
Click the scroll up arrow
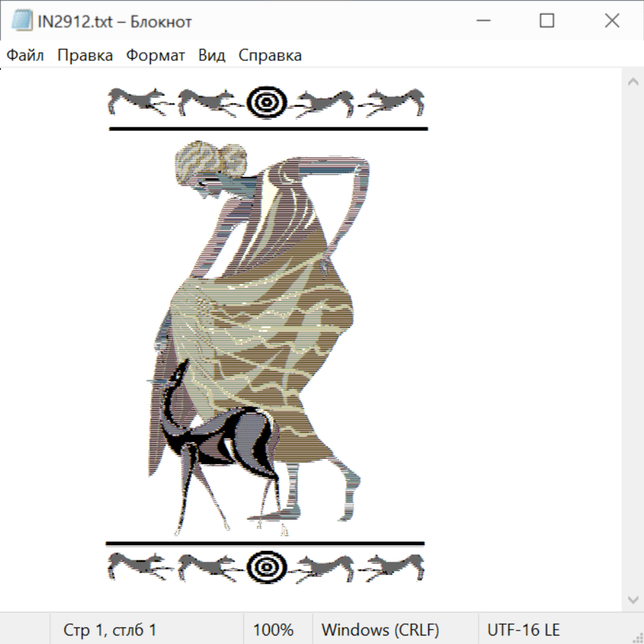pos(633,82)
